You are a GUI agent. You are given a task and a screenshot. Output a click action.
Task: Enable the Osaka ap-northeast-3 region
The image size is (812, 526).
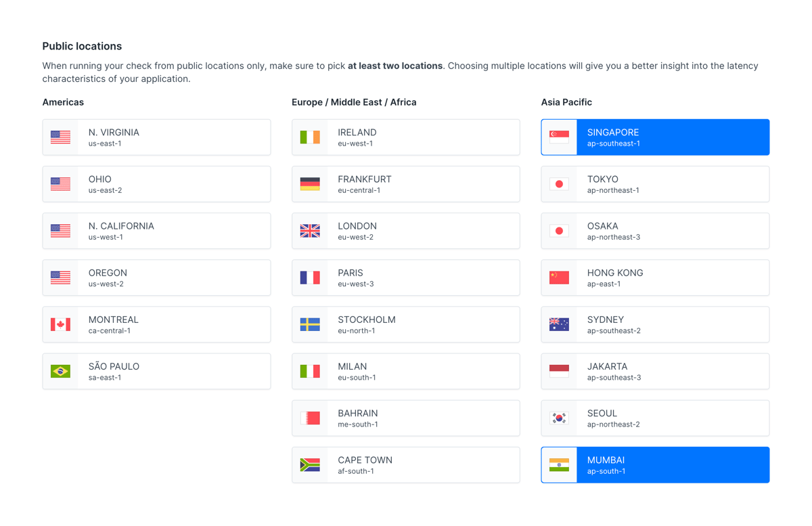point(655,231)
